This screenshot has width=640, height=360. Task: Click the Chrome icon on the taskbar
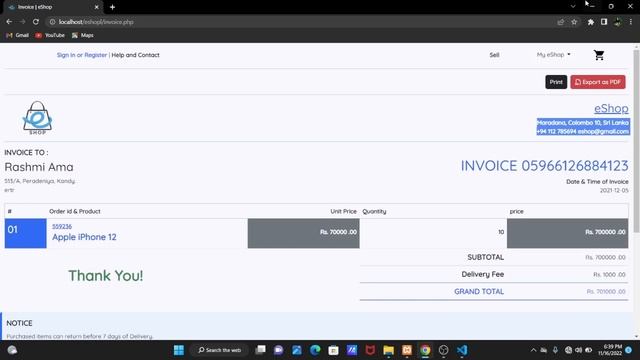click(425, 350)
